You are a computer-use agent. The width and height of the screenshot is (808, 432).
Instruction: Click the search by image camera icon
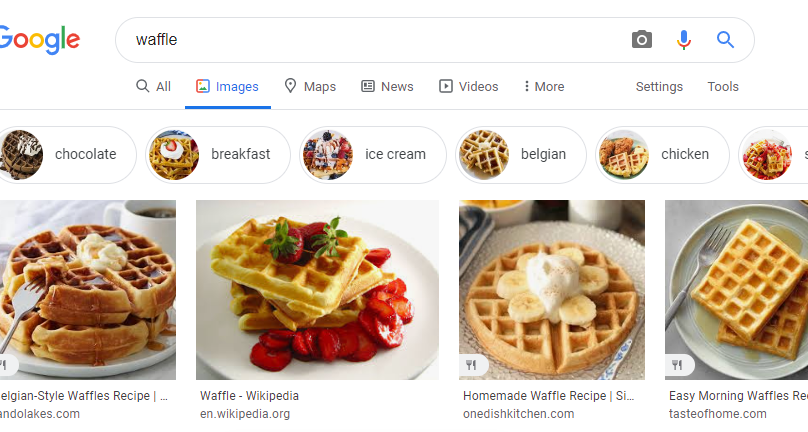[642, 40]
